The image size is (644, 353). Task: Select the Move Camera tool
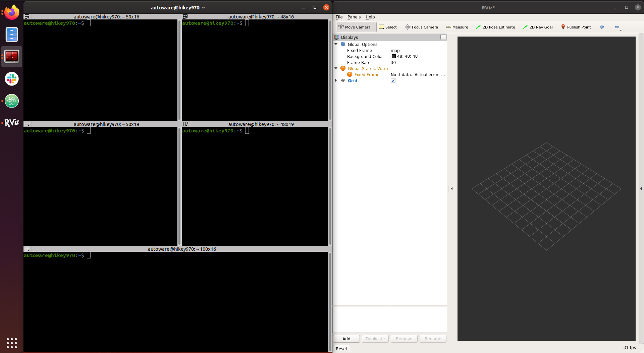(x=357, y=27)
